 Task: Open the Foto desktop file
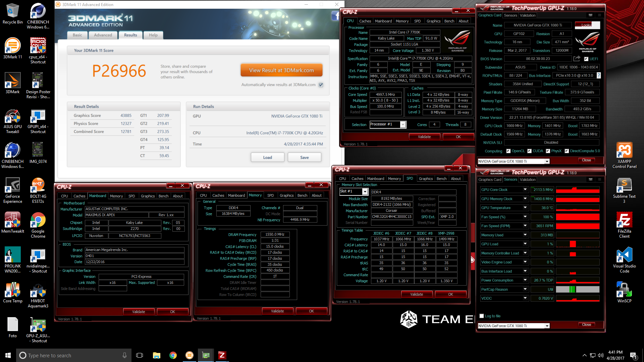tap(13, 327)
